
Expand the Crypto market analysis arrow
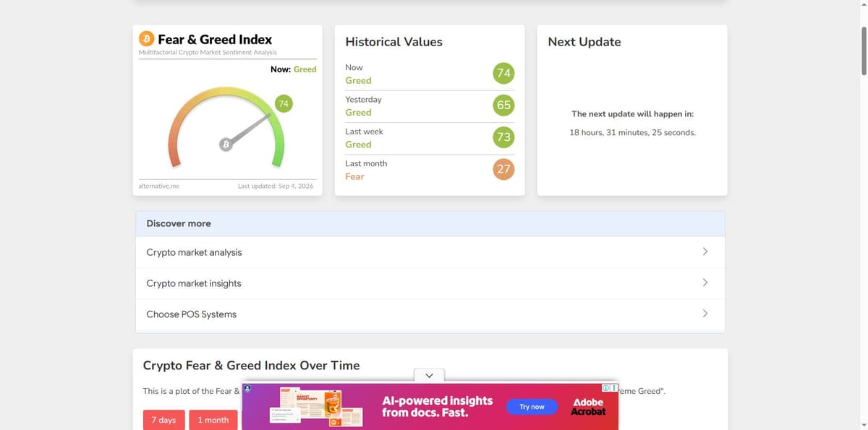point(705,251)
